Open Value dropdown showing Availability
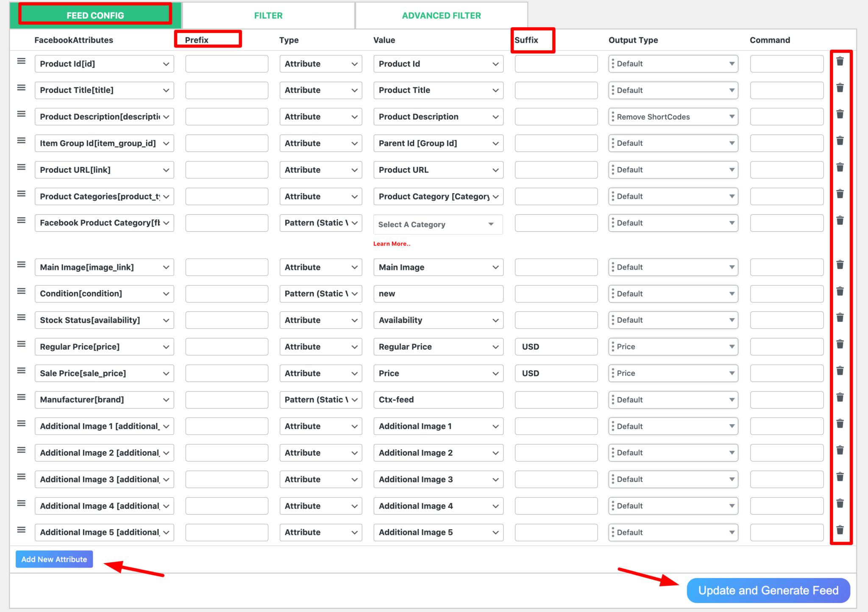The image size is (868, 612). (x=438, y=320)
